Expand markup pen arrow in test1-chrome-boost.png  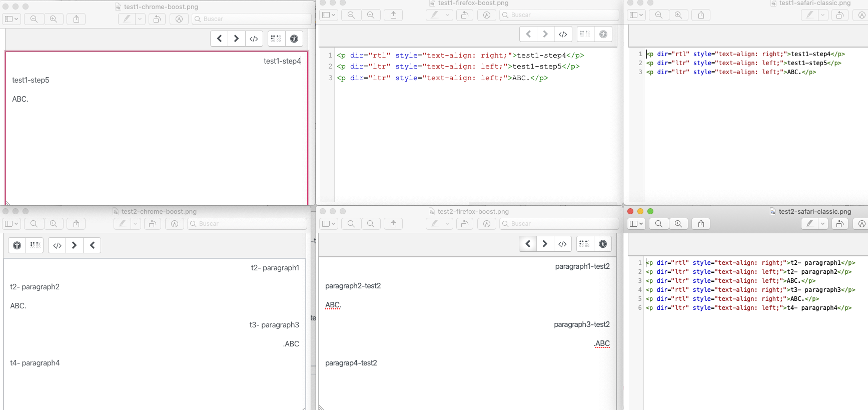[140, 19]
